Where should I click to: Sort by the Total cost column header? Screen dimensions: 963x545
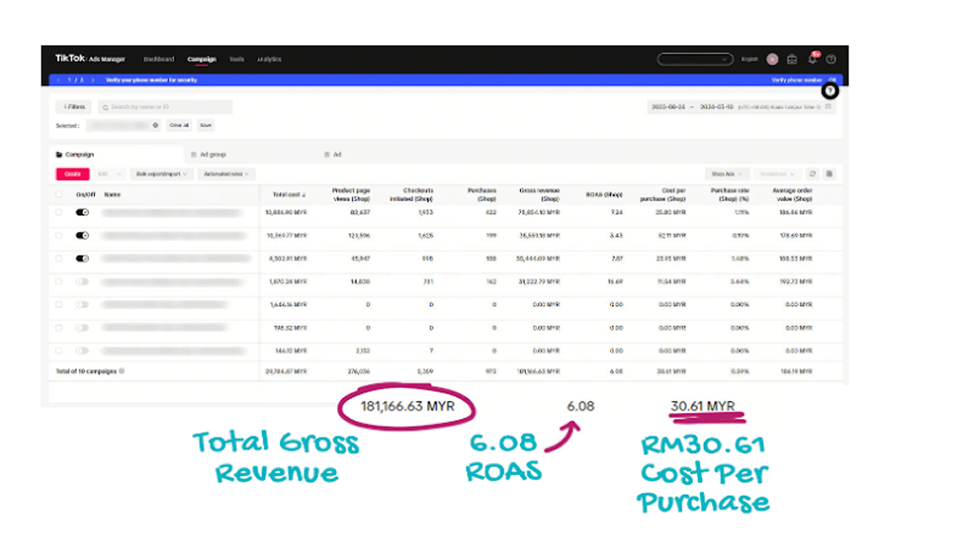tap(289, 194)
